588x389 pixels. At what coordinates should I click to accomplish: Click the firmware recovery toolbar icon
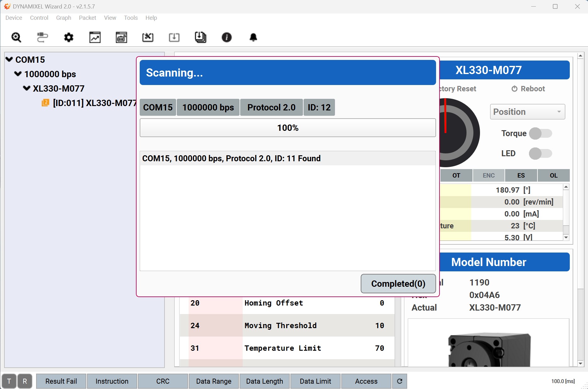point(148,37)
